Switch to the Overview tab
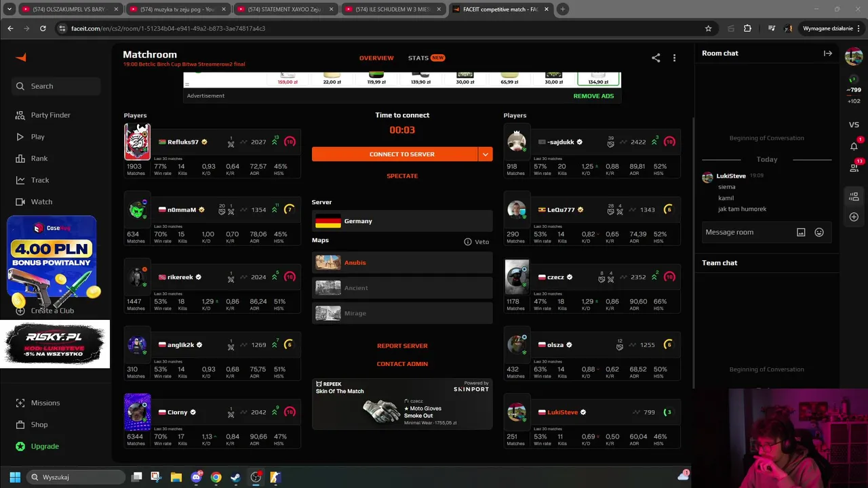Screen dimensions: 868x488 coord(376,58)
